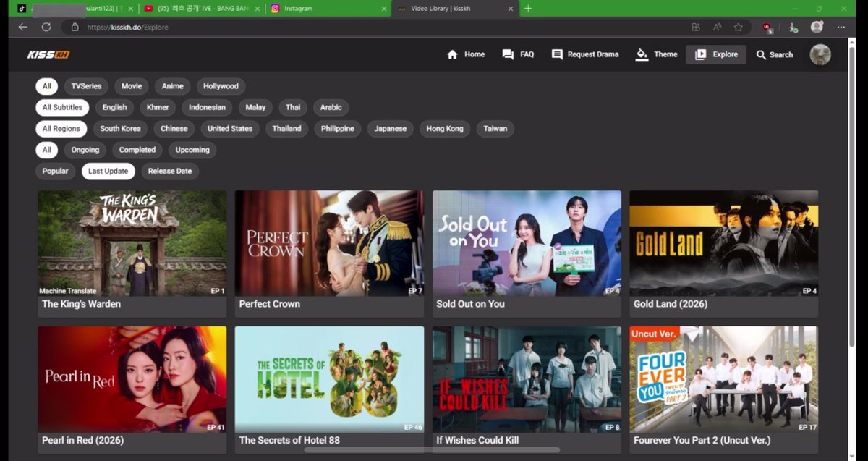Click the Read aloud icon
The image size is (868, 461).
(718, 27)
